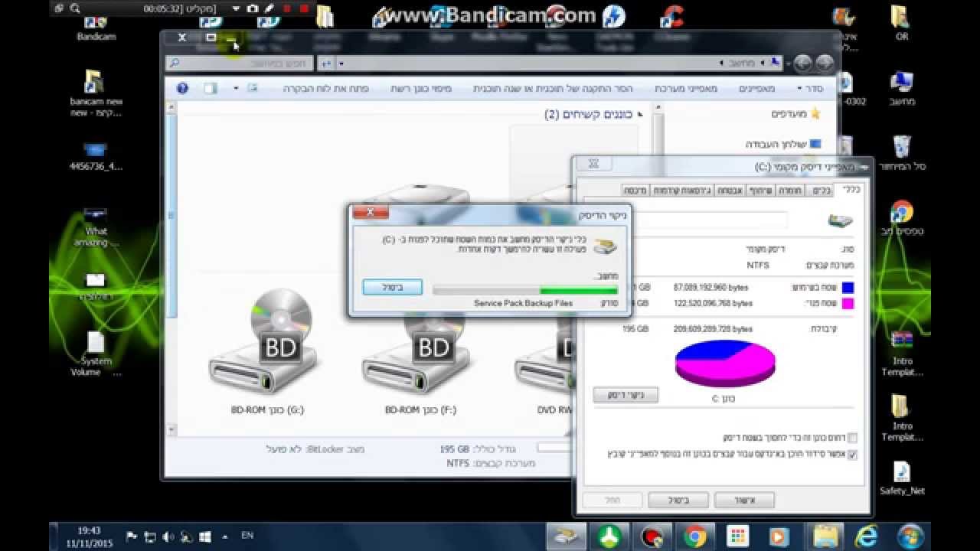Toggle the preview pane icon in Explorer toolbar
This screenshot has height=551, width=980.
[x=211, y=89]
